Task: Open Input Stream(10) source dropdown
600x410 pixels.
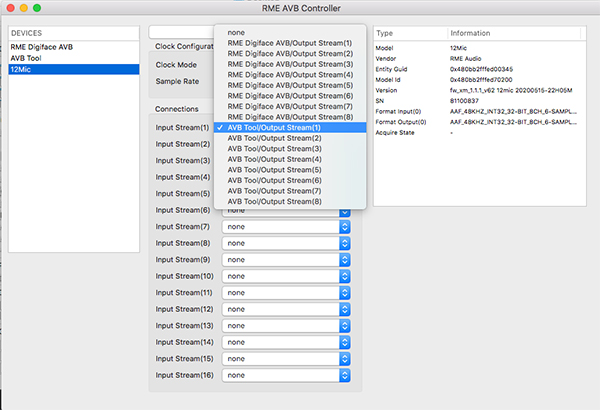Action: pos(286,276)
